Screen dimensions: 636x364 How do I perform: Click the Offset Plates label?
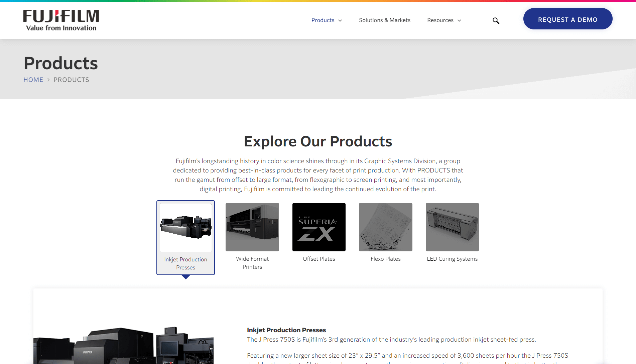pyautogui.click(x=319, y=259)
